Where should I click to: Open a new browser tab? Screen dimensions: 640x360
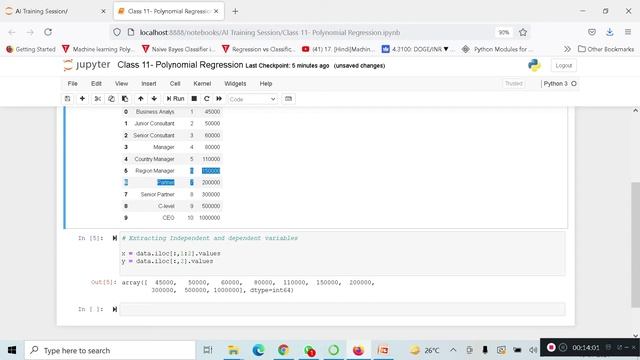235,11
